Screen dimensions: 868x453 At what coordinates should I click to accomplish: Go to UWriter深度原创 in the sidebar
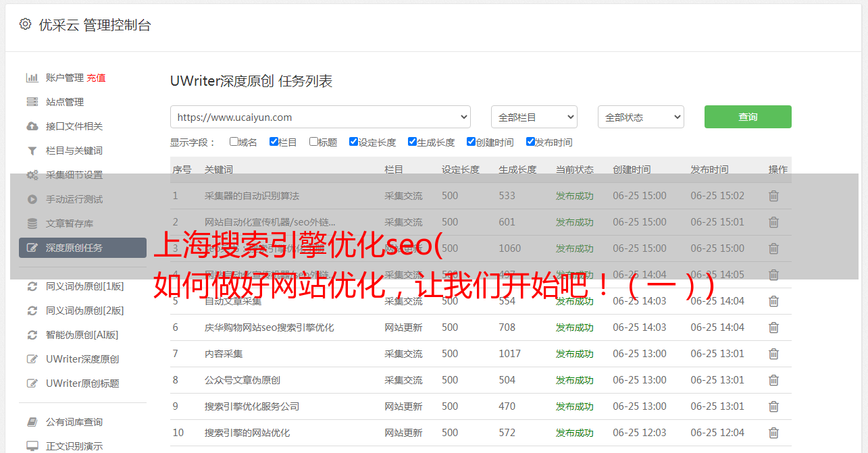coord(82,359)
